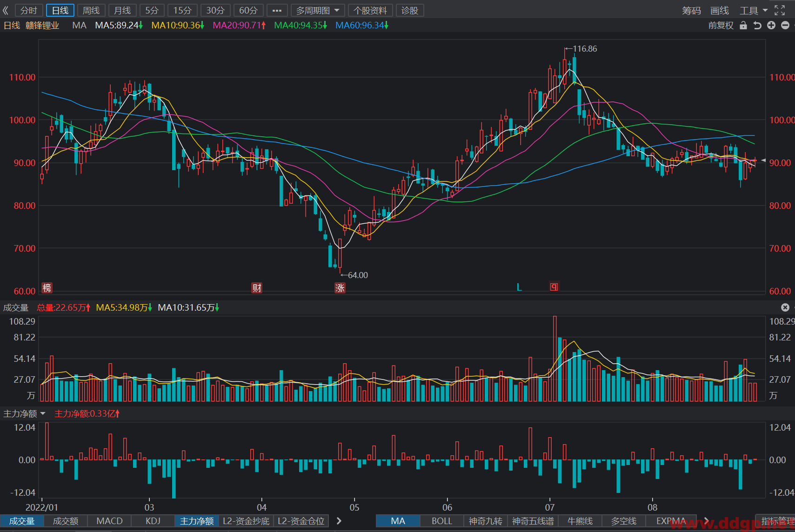
Task: Click the red 榜 marker icon
Action: coord(47,288)
